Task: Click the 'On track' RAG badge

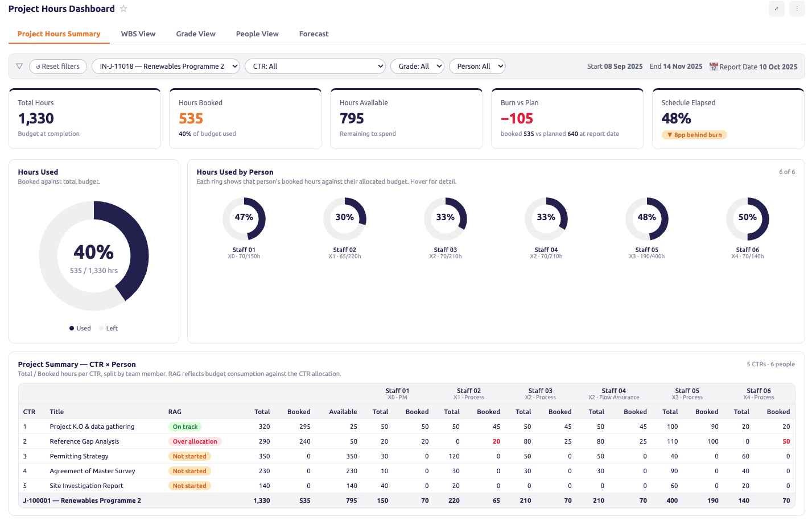Action: (x=185, y=427)
